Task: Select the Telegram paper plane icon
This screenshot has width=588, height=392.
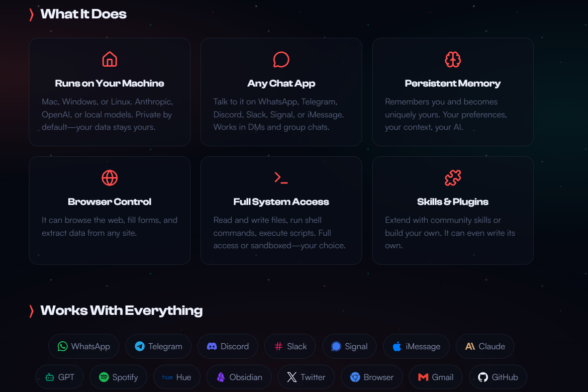Action: point(140,346)
